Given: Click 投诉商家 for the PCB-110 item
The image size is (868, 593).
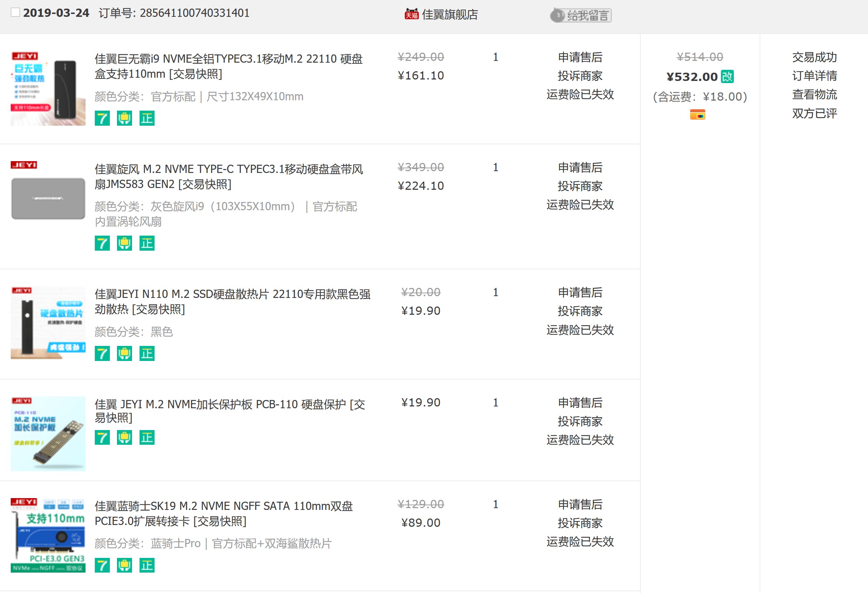Looking at the screenshot, I should [x=580, y=421].
